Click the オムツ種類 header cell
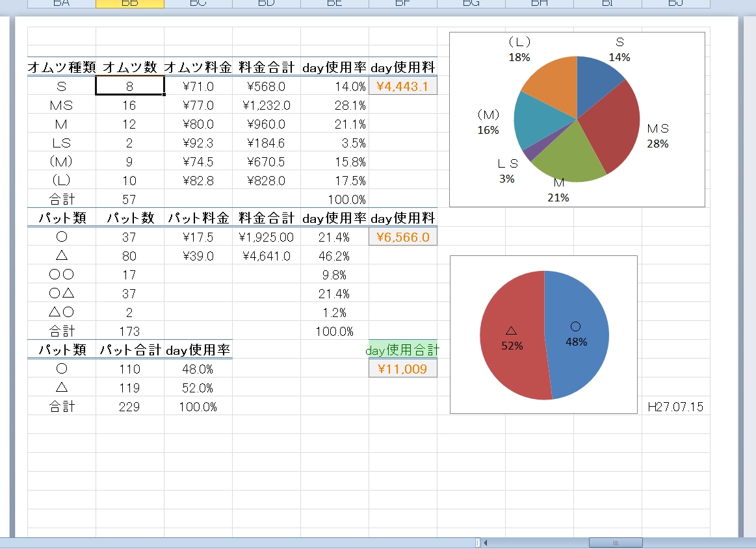The width and height of the screenshot is (756, 549). (x=62, y=67)
